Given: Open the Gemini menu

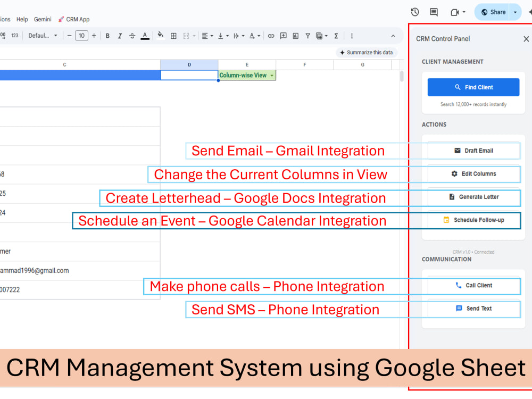Looking at the screenshot, I should coord(43,19).
